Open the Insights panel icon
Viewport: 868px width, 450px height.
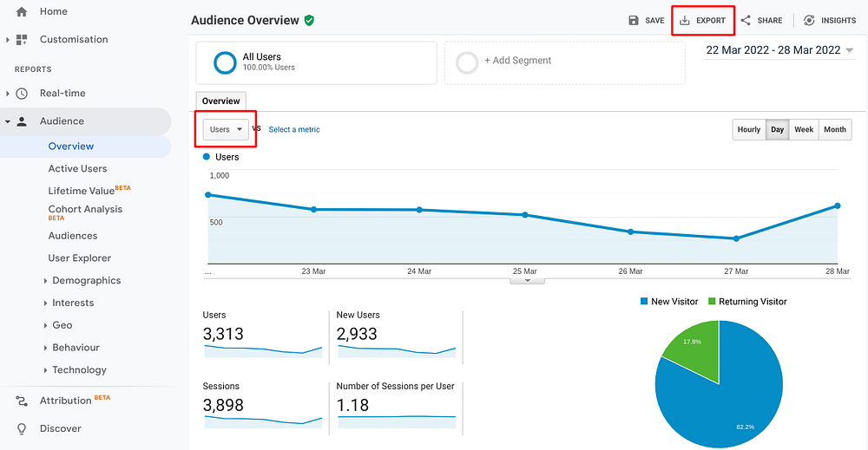point(809,21)
